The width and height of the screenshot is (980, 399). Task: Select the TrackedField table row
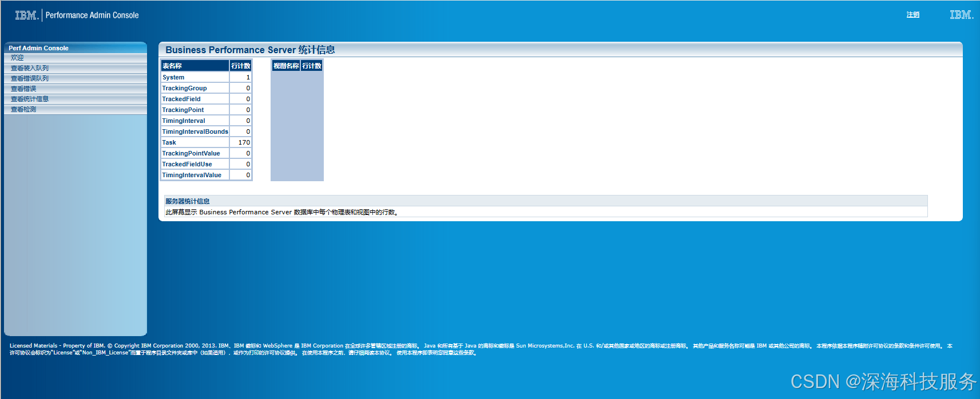coord(207,99)
